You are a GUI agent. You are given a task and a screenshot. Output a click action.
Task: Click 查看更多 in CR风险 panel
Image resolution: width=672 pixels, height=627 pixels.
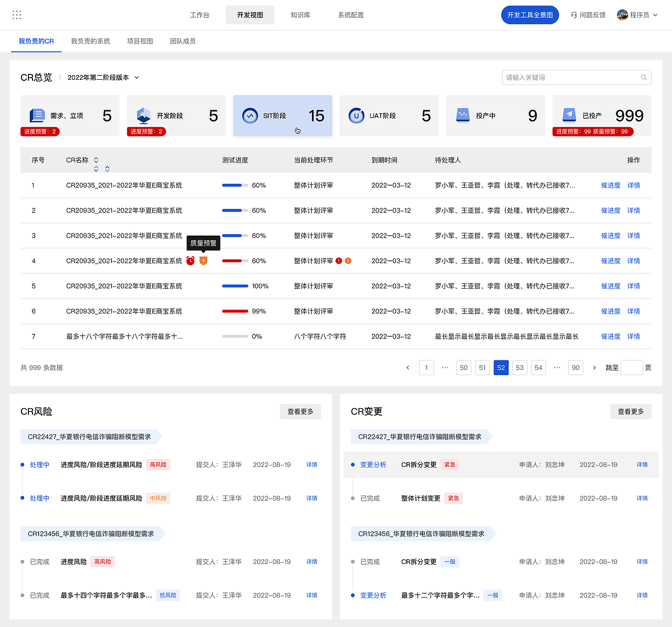coord(300,411)
